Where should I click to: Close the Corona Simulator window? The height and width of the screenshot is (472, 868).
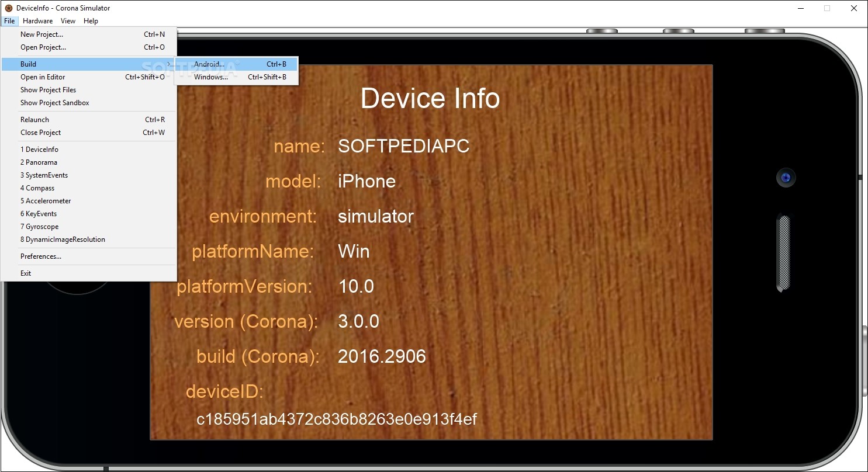854,8
